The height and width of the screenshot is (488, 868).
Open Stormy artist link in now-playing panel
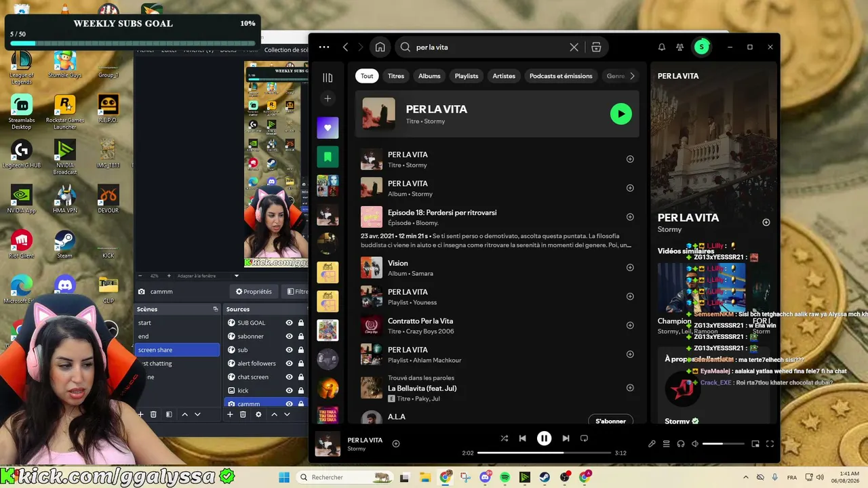tap(669, 230)
